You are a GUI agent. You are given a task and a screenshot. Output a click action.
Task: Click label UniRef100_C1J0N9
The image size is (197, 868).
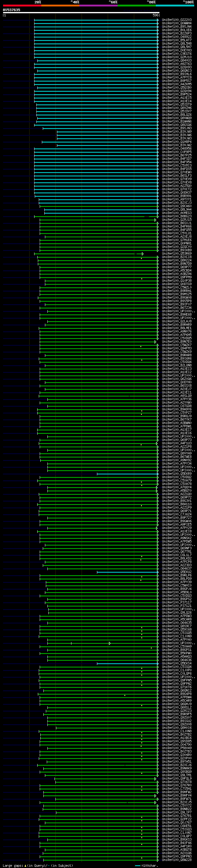point(176,636)
